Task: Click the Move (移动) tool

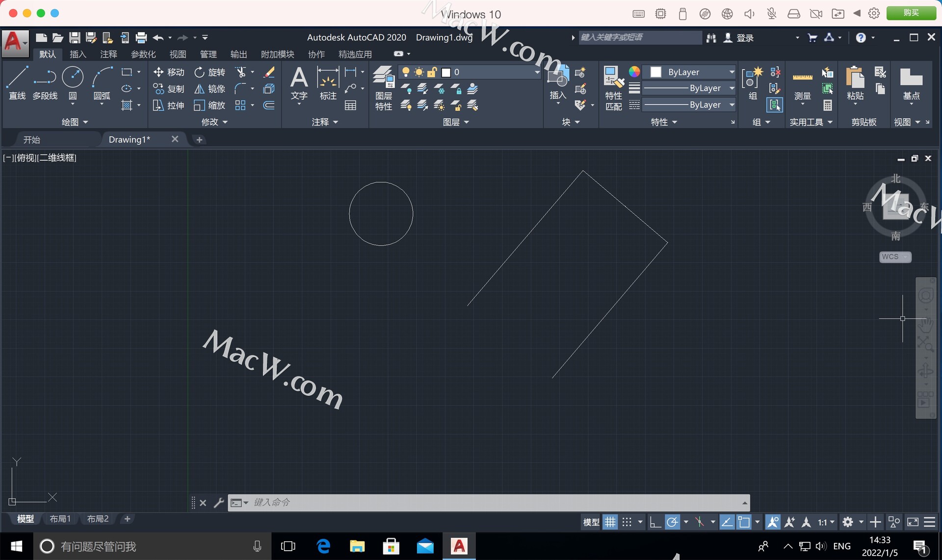Action: point(168,72)
